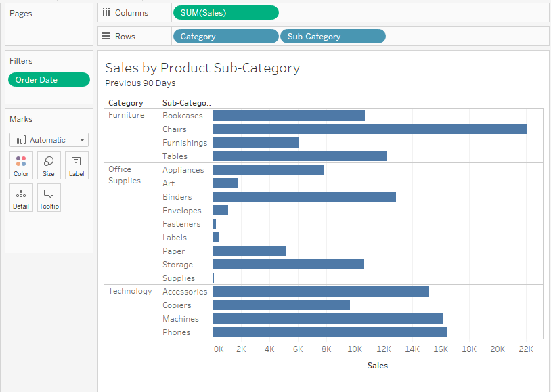Click the Rows shelf icon

[x=106, y=37]
